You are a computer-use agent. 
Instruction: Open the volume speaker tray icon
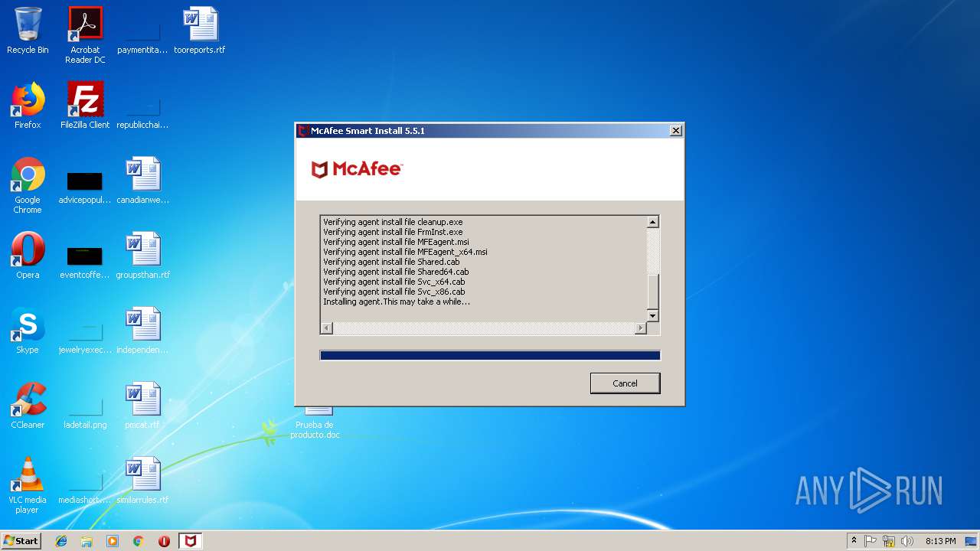pyautogui.click(x=907, y=541)
